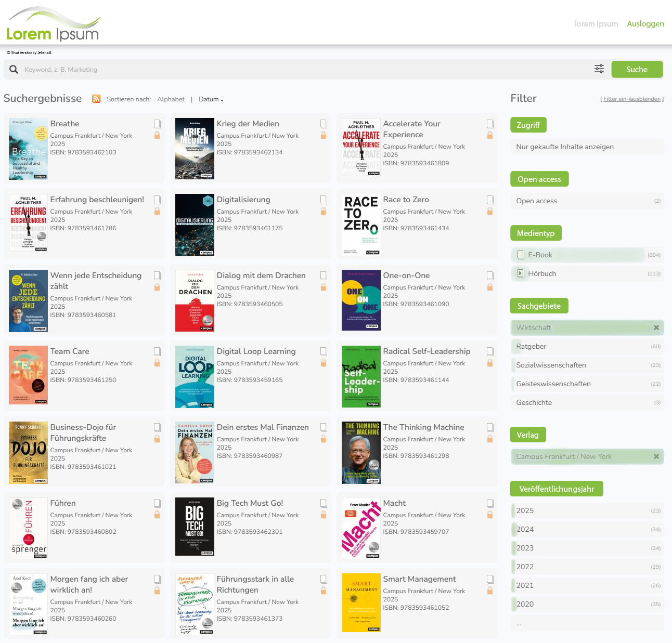672x643 pixels.
Task: Click the lock icon for Krieg der Medien
Action: point(324,135)
